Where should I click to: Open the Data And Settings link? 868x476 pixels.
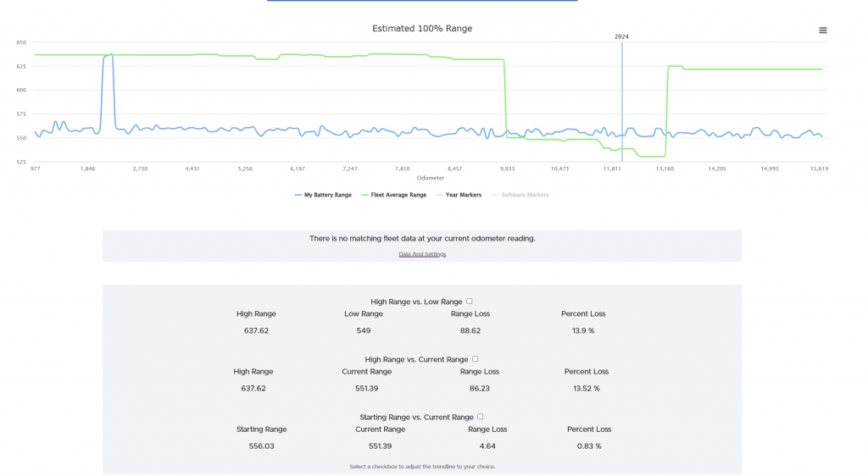coord(422,254)
